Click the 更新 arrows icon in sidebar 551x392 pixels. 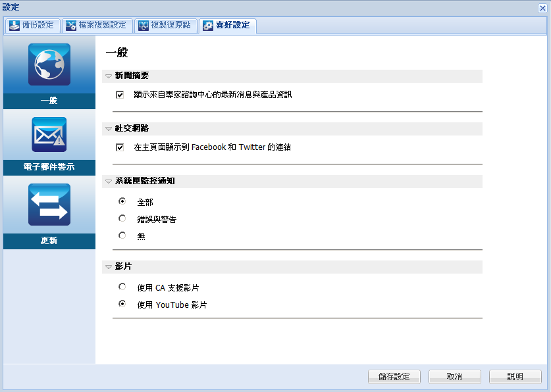[x=49, y=204]
